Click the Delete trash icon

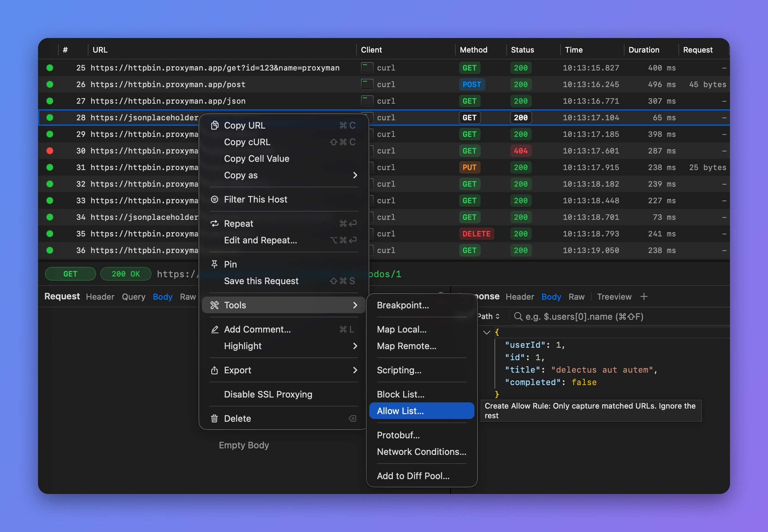click(x=215, y=419)
